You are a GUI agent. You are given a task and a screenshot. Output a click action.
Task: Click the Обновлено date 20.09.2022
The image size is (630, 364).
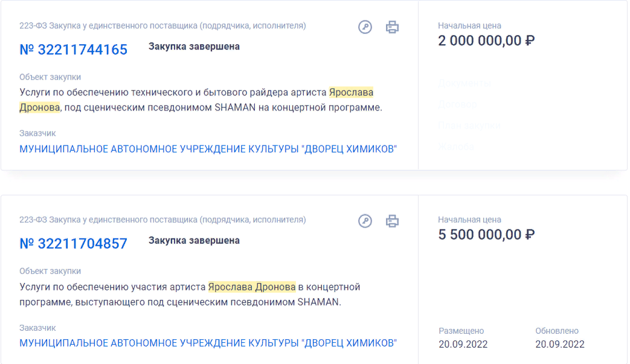(559, 344)
